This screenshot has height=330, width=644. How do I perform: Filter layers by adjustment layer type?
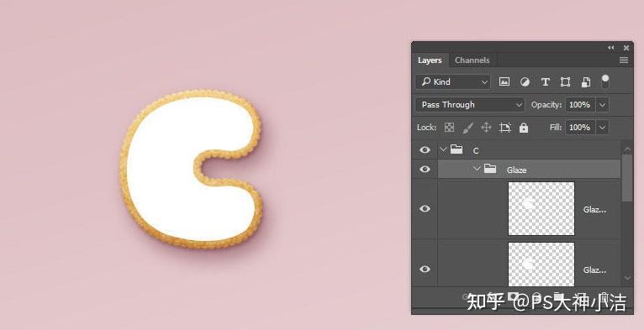pyautogui.click(x=525, y=81)
